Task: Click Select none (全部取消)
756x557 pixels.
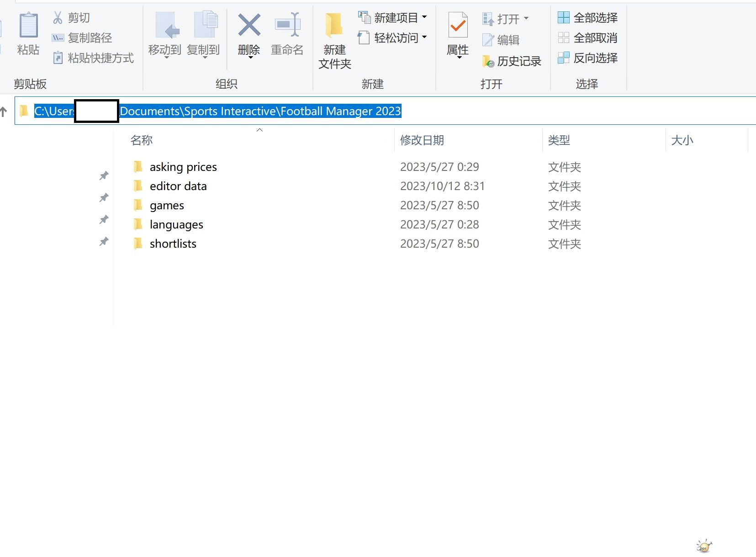Action: click(587, 38)
